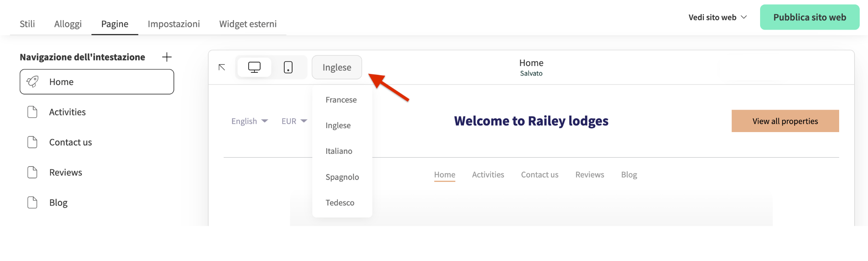Open the Widget esterni tab
The width and height of the screenshot is (868, 261).
click(248, 24)
